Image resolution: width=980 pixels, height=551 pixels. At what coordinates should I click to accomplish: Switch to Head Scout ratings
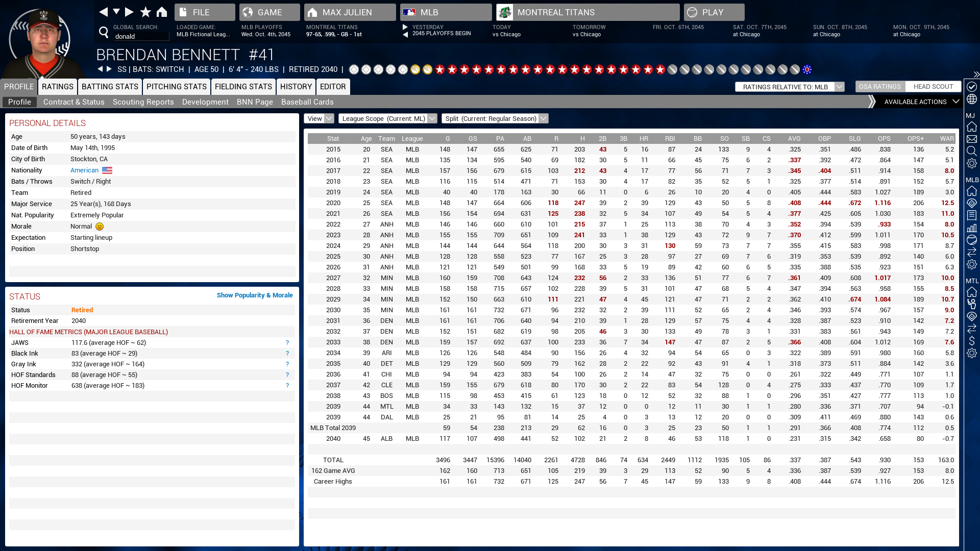[x=933, y=87]
